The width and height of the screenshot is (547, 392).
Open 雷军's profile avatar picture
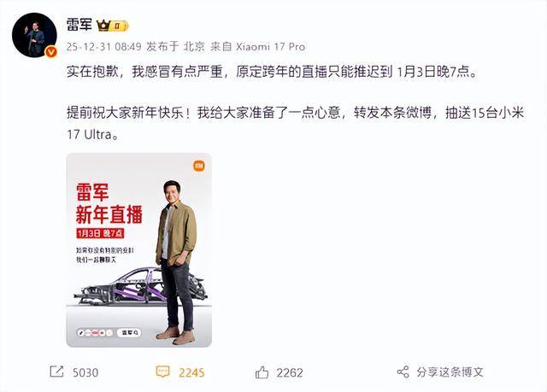tap(34, 35)
